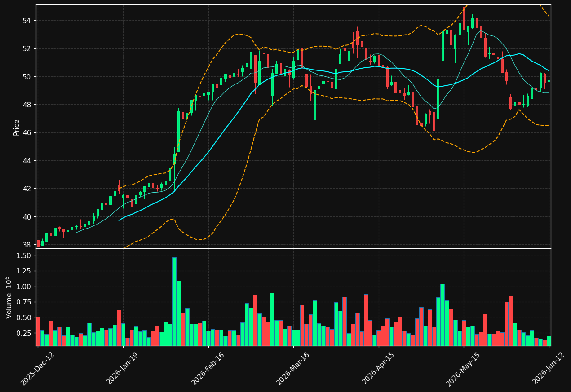The height and width of the screenshot is (392, 571).
Task: Click the 38 price tick label
Action: click(x=27, y=245)
